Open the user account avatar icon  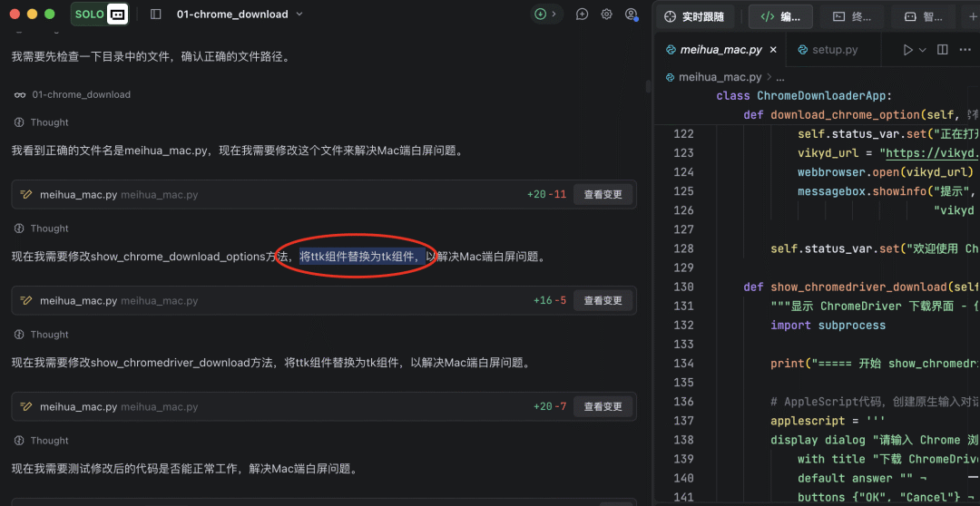(x=631, y=14)
